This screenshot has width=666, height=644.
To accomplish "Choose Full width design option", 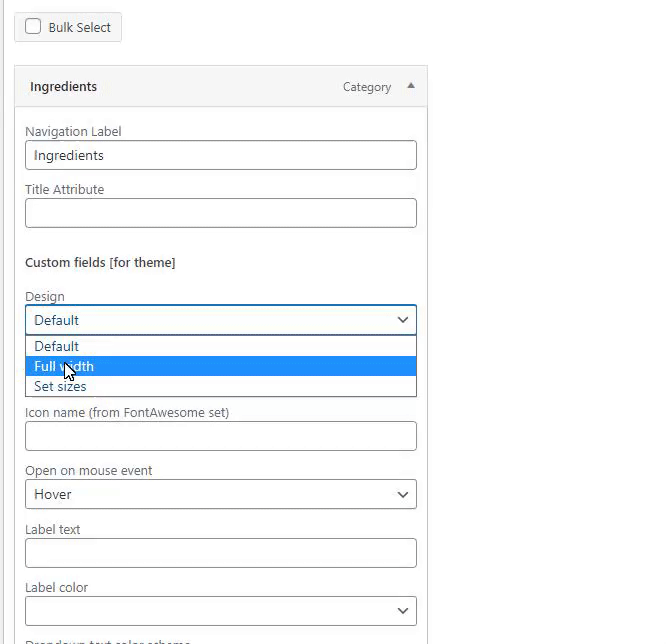I will (220, 366).
